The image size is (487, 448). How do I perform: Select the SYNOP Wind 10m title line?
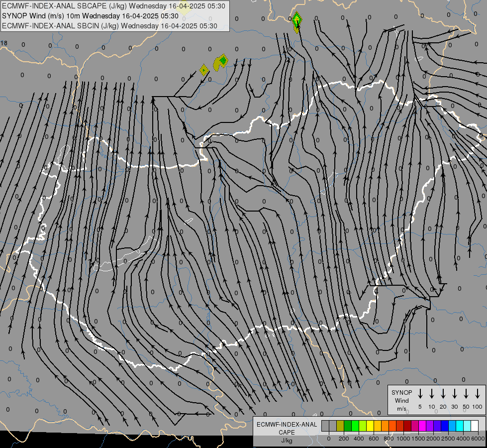tap(90, 16)
